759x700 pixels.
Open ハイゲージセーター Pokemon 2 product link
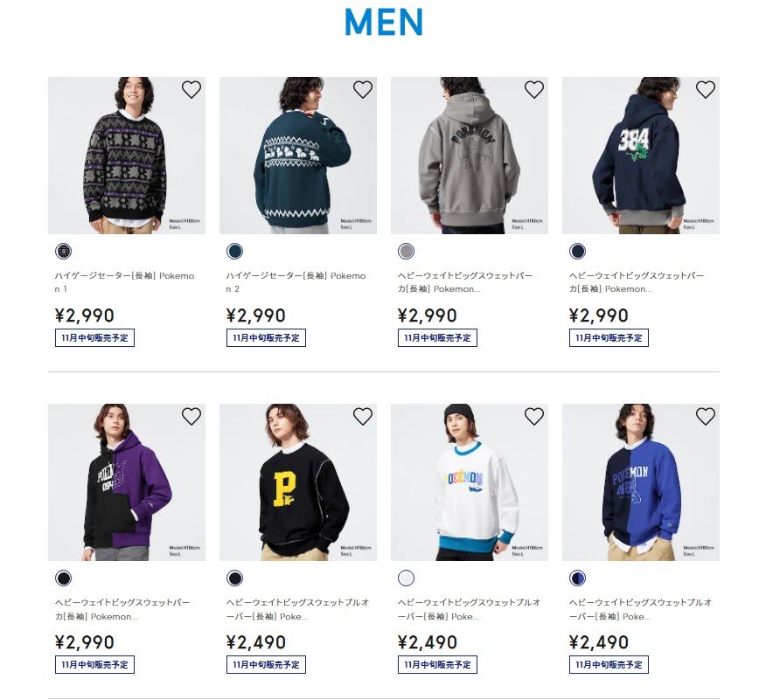tap(296, 282)
